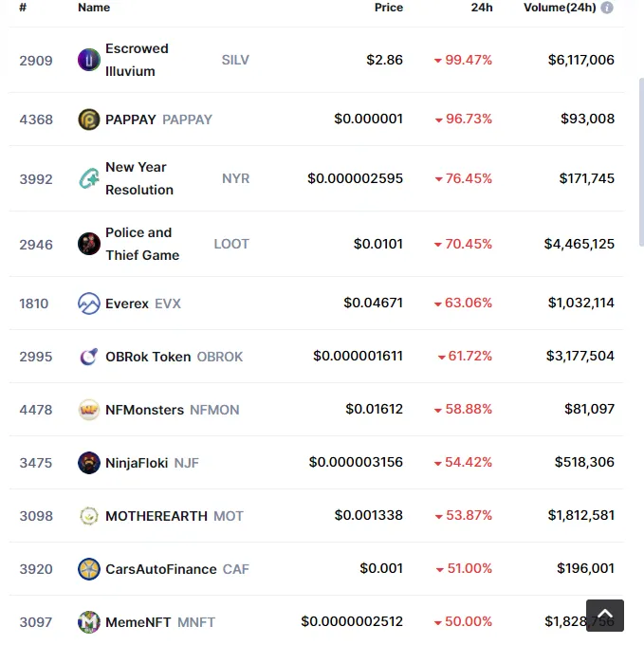The width and height of the screenshot is (644, 645).
Task: Click the NinjaFloki logo icon
Action: click(89, 462)
